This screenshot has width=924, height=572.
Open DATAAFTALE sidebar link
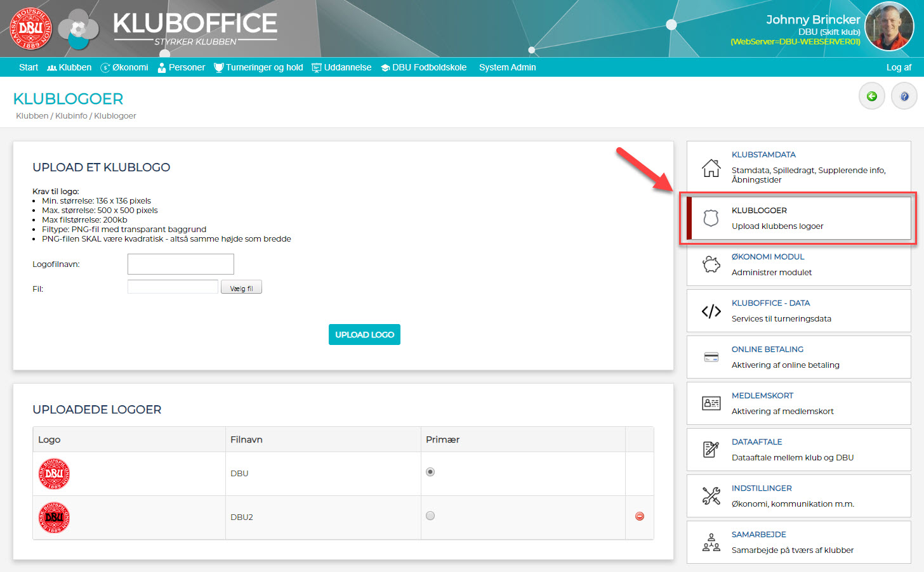tap(756, 442)
